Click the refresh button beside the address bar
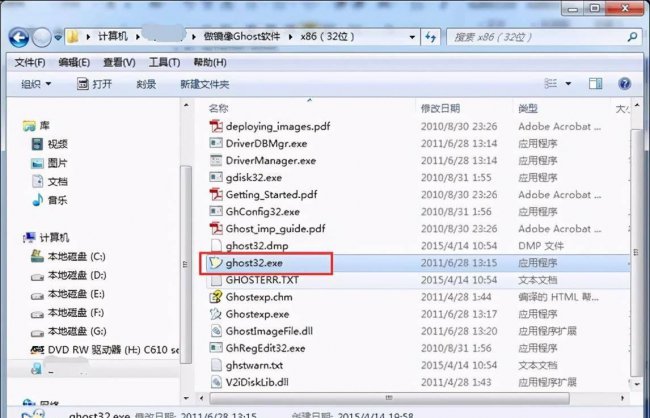 [x=431, y=37]
